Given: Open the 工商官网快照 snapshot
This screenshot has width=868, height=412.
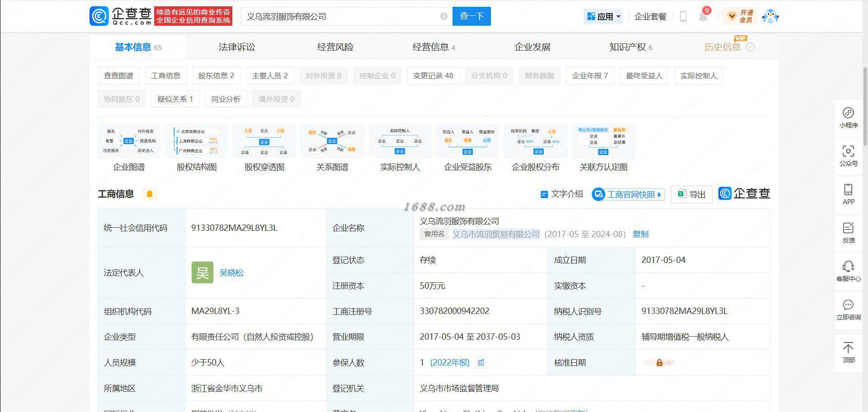Looking at the screenshot, I should 628,194.
